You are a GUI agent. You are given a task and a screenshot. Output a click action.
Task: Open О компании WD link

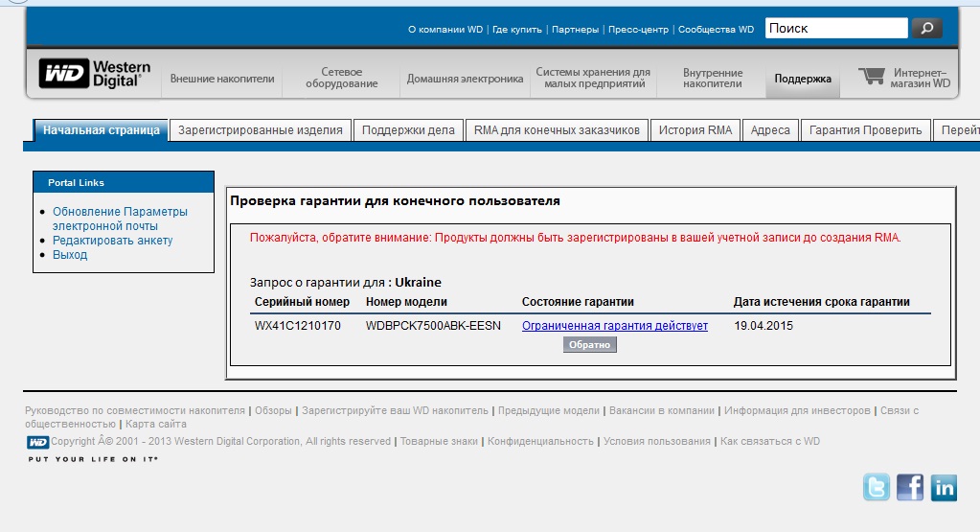click(445, 30)
